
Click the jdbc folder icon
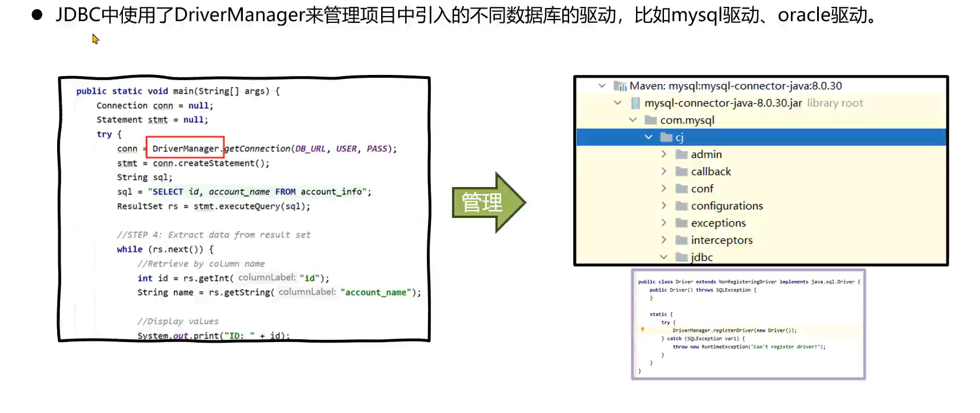[681, 257]
